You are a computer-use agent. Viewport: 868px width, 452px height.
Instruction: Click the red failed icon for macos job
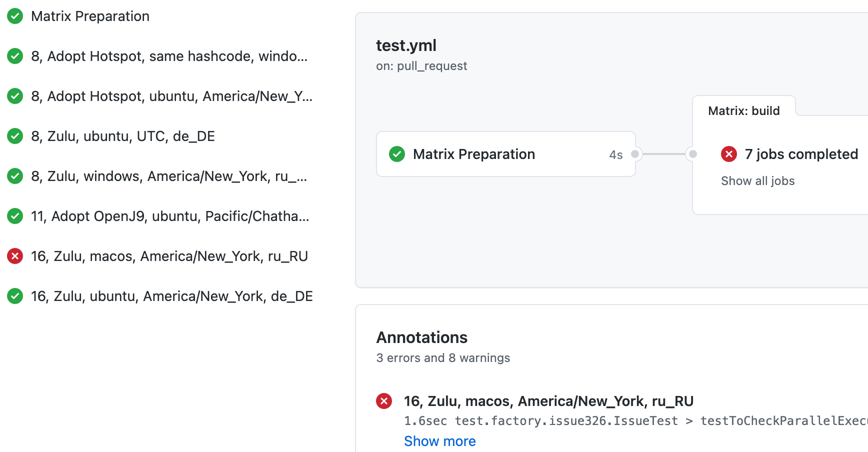pos(15,256)
